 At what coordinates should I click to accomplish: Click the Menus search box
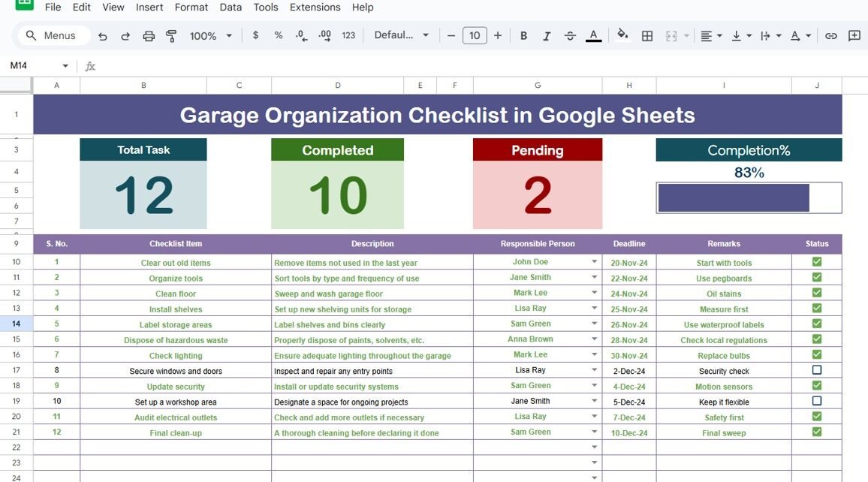[x=54, y=35]
